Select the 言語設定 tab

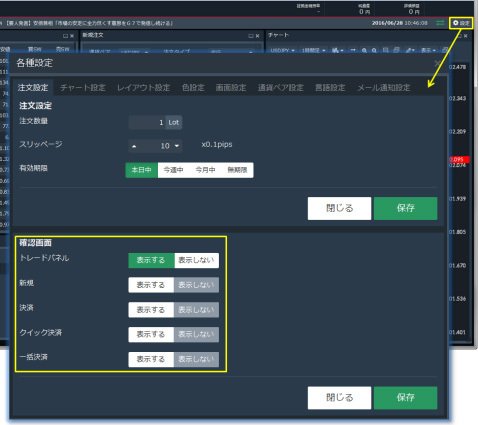click(330, 88)
